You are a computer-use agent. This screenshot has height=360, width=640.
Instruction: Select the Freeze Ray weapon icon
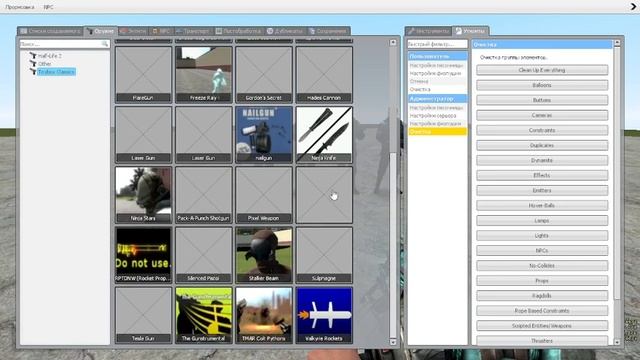(x=204, y=74)
